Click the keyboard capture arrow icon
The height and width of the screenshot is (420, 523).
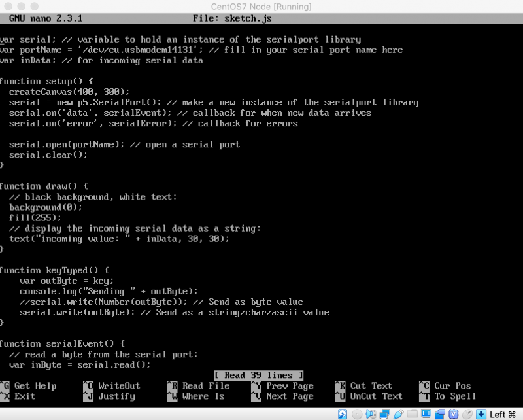click(481, 414)
